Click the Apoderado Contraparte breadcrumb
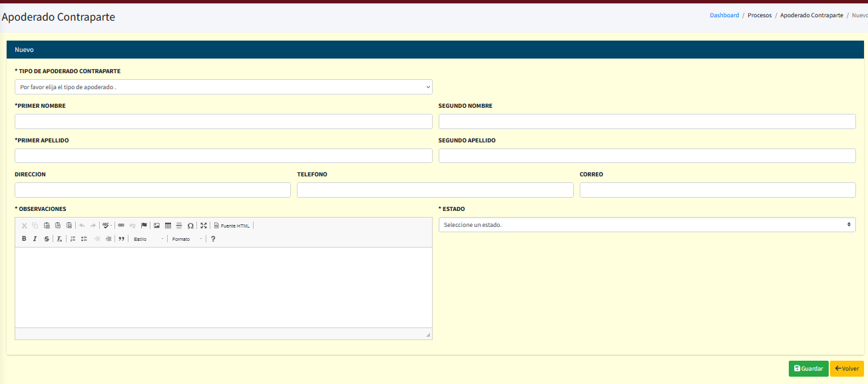The height and width of the screenshot is (384, 868). coord(811,15)
